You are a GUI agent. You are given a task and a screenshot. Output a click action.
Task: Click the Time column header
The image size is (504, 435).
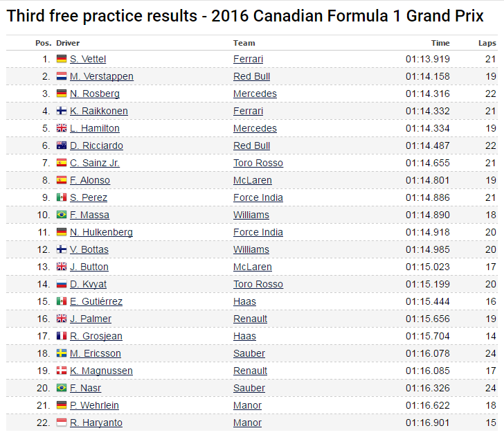click(440, 43)
